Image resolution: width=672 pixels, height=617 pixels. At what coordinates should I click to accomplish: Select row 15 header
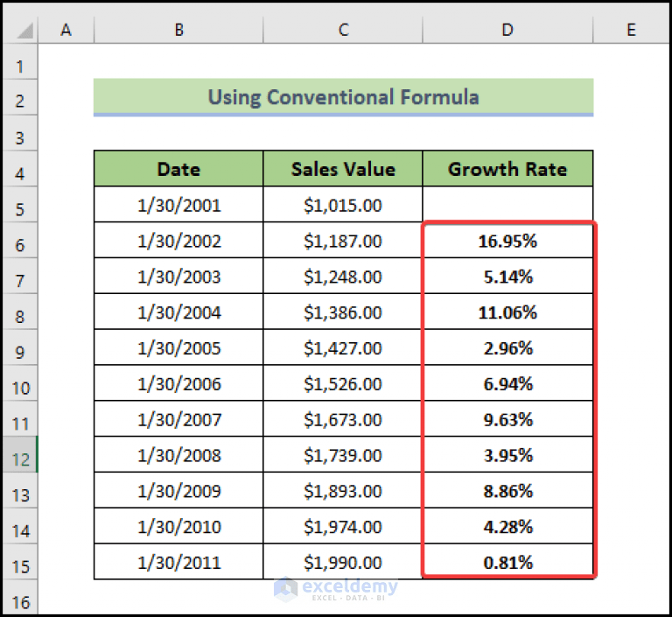click(x=20, y=562)
